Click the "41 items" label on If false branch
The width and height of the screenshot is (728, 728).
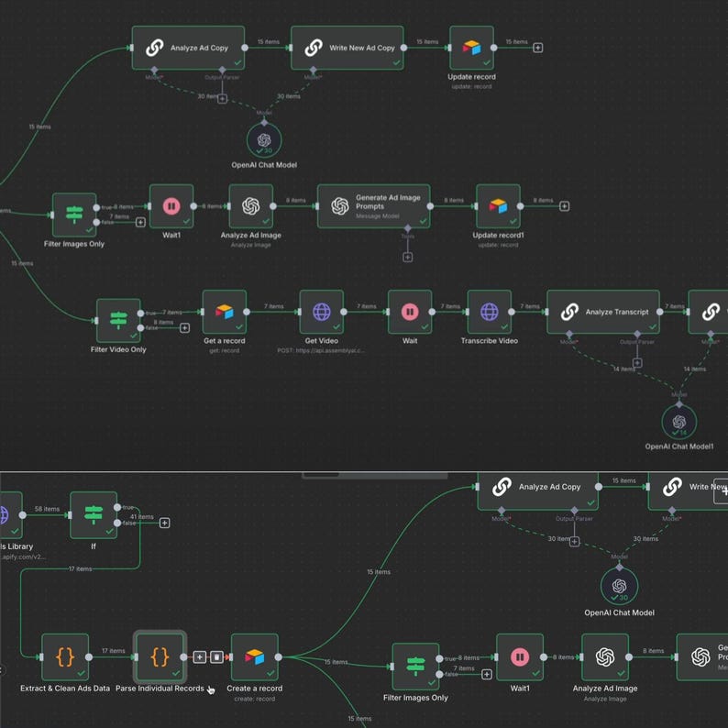tap(141, 517)
